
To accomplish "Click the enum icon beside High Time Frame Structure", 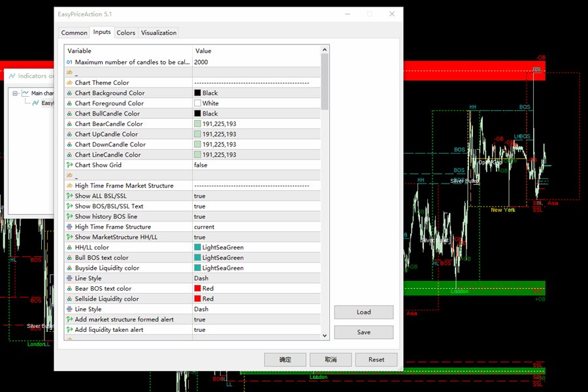I will coord(69,227).
